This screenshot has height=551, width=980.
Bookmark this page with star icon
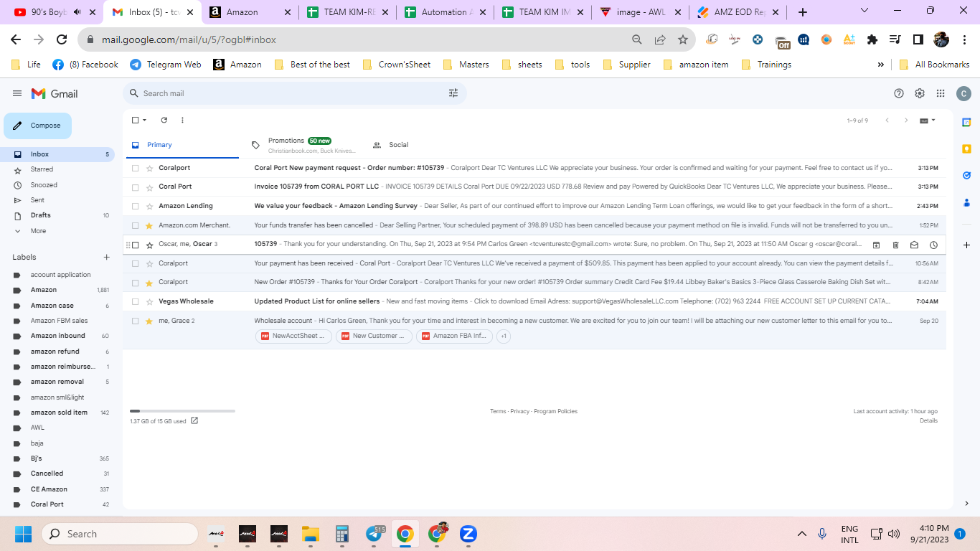pos(683,39)
